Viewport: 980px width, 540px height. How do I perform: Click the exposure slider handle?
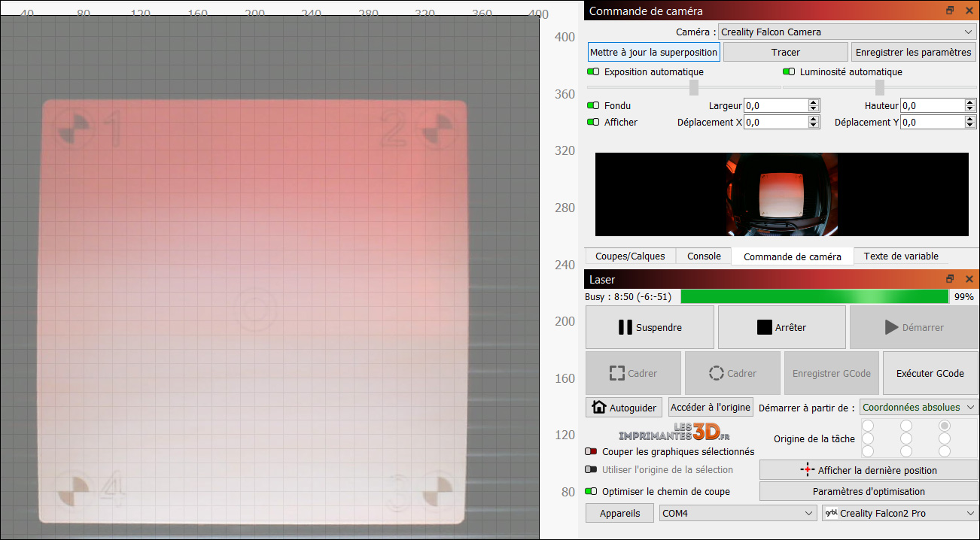pyautogui.click(x=693, y=88)
